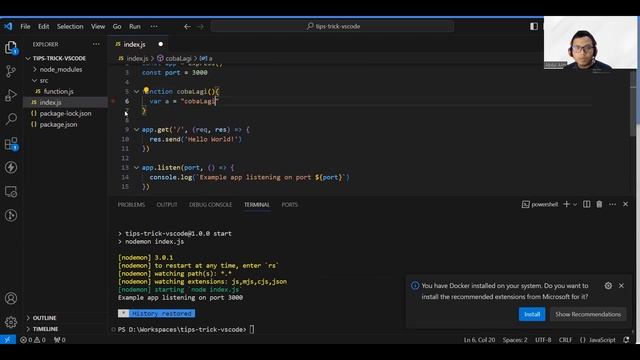This screenshot has width=640, height=360.
Task: Show more menu items ellipsis
Action: 154,27
